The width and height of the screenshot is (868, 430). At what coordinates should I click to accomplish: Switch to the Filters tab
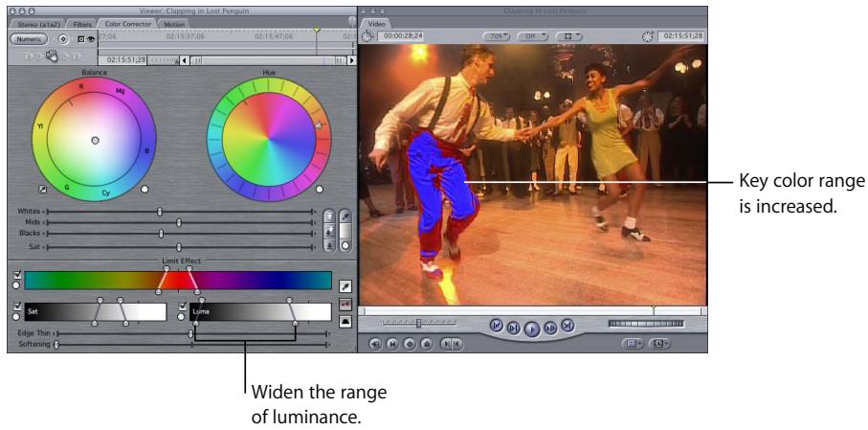tap(82, 24)
